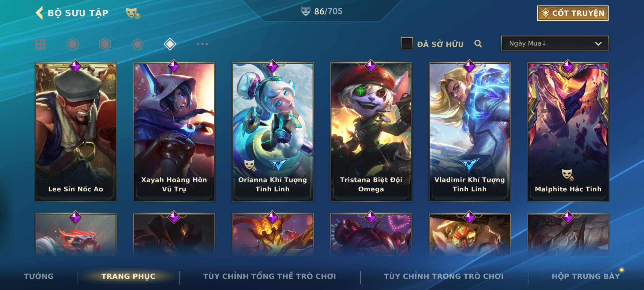Open the Ngày Mua sort dropdown

pos(555,44)
